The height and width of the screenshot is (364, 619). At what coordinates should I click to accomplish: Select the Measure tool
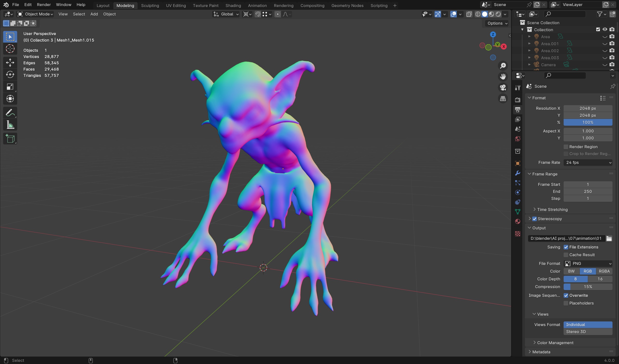(x=10, y=125)
